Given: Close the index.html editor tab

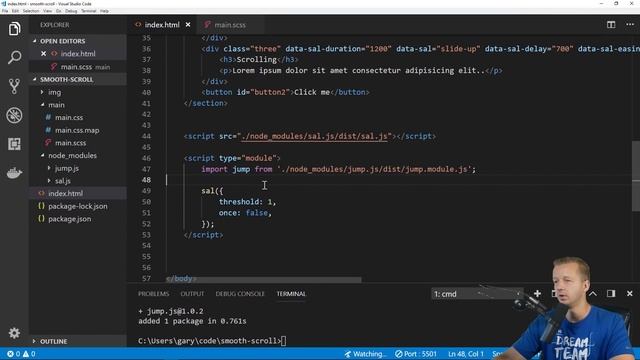Looking at the screenshot, I should click(x=188, y=24).
